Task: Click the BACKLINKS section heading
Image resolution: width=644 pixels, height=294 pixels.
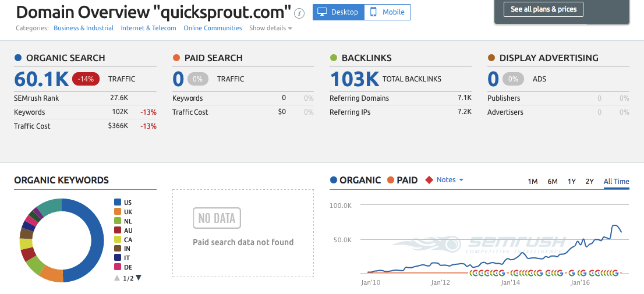Action: 366,58
